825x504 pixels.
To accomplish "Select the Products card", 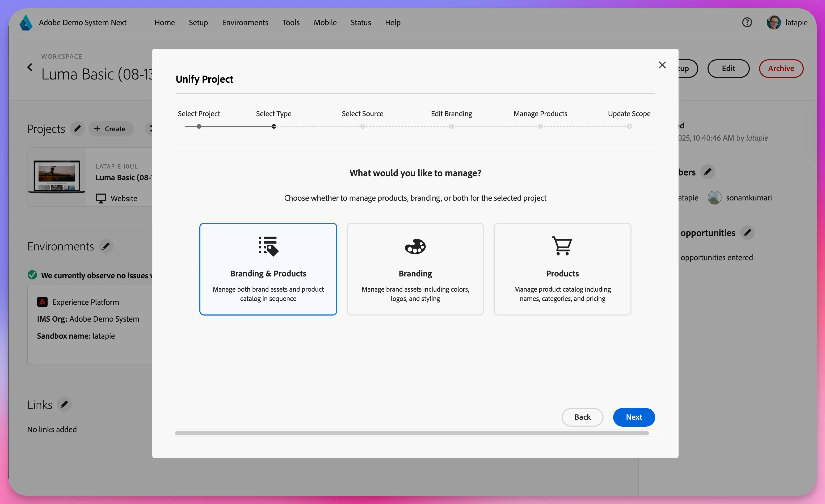I will click(x=562, y=269).
